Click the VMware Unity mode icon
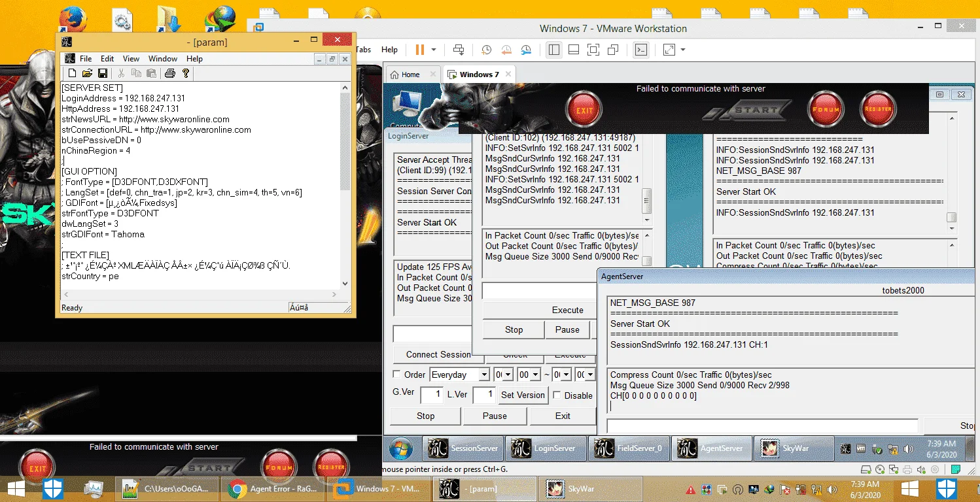The width and height of the screenshot is (980, 502). 613,50
